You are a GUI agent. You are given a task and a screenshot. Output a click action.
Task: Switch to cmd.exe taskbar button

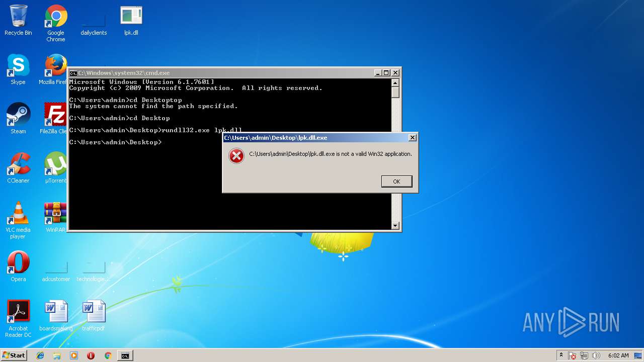pyautogui.click(x=125, y=355)
